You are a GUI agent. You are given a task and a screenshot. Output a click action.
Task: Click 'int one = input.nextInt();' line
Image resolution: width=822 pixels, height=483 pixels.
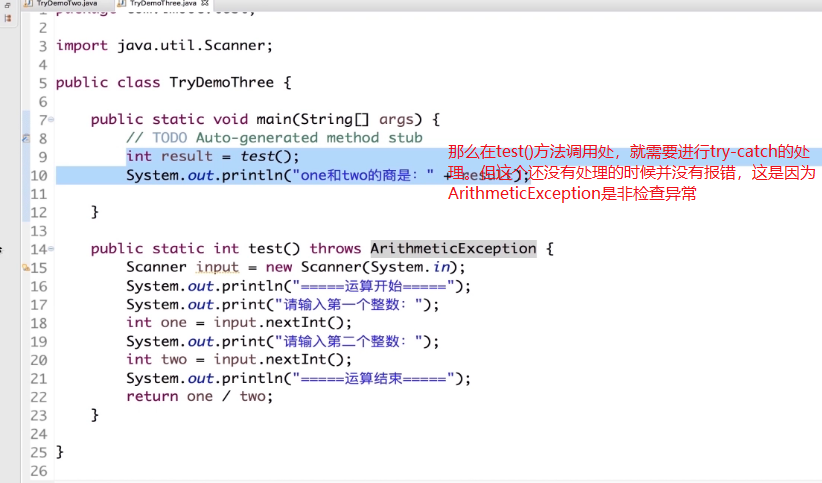239,323
